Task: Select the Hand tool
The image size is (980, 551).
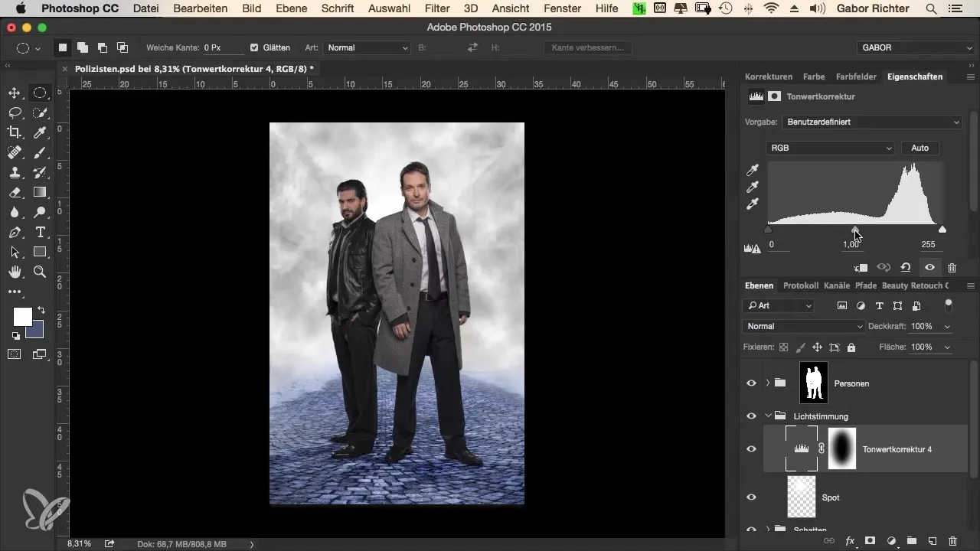Action: [14, 272]
